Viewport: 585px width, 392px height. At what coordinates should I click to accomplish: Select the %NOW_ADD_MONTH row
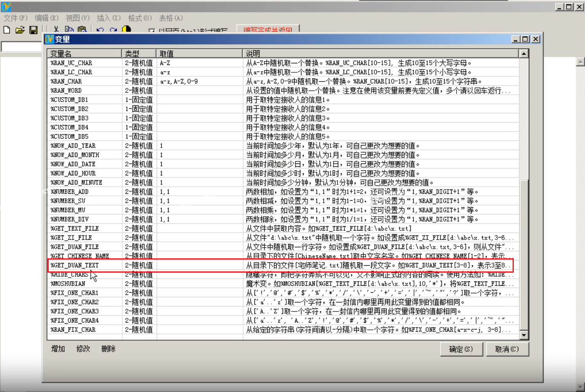tap(283, 155)
